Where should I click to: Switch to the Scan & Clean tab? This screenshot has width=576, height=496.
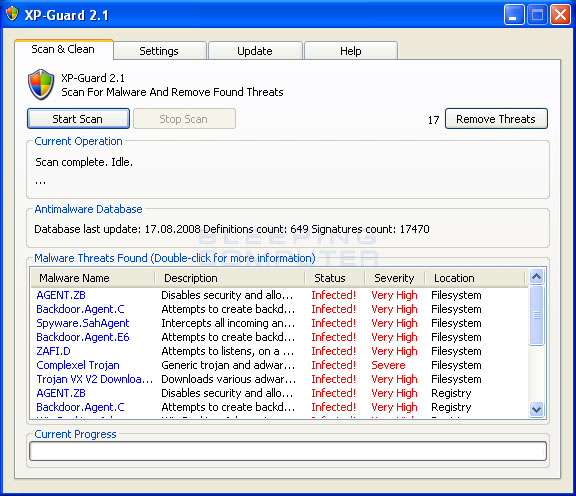click(63, 49)
